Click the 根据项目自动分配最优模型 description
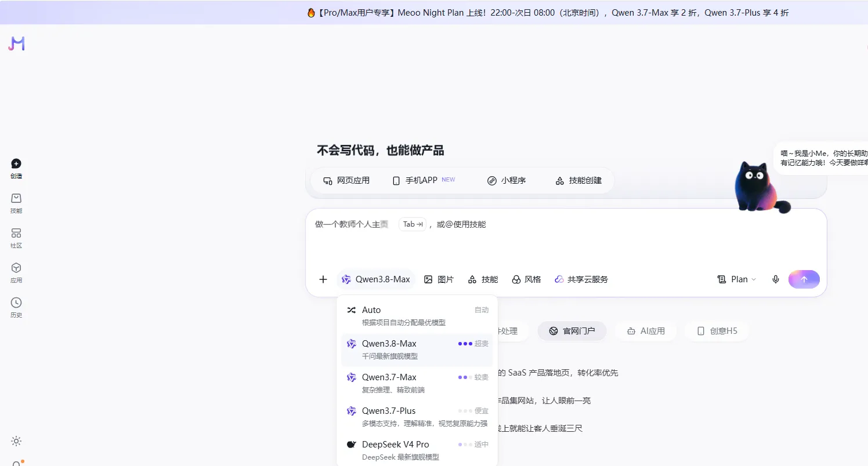868x466 pixels. click(404, 323)
